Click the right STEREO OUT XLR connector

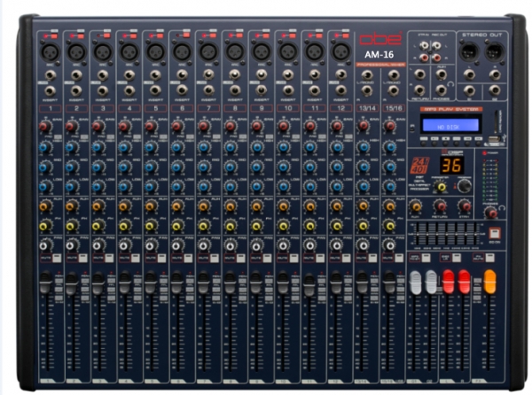(495, 51)
